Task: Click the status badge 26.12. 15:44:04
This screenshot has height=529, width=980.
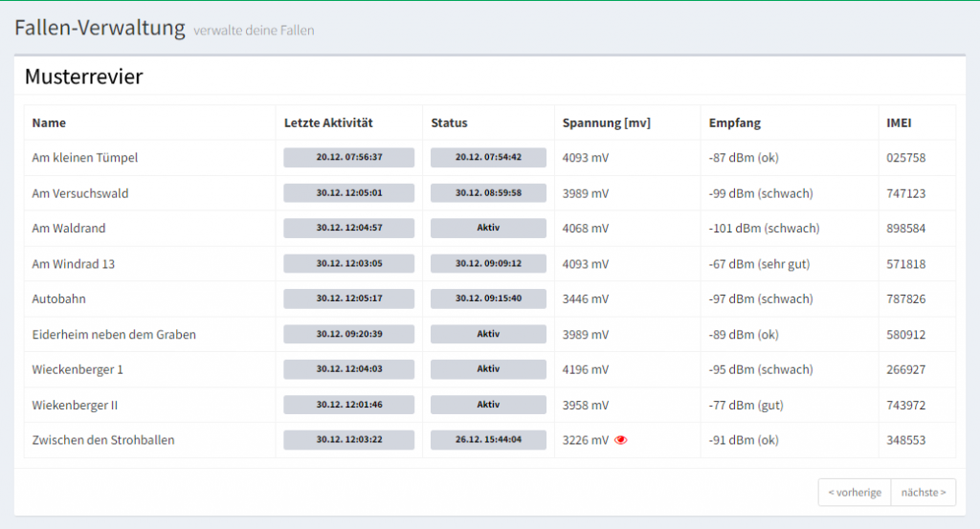Action: [488, 440]
